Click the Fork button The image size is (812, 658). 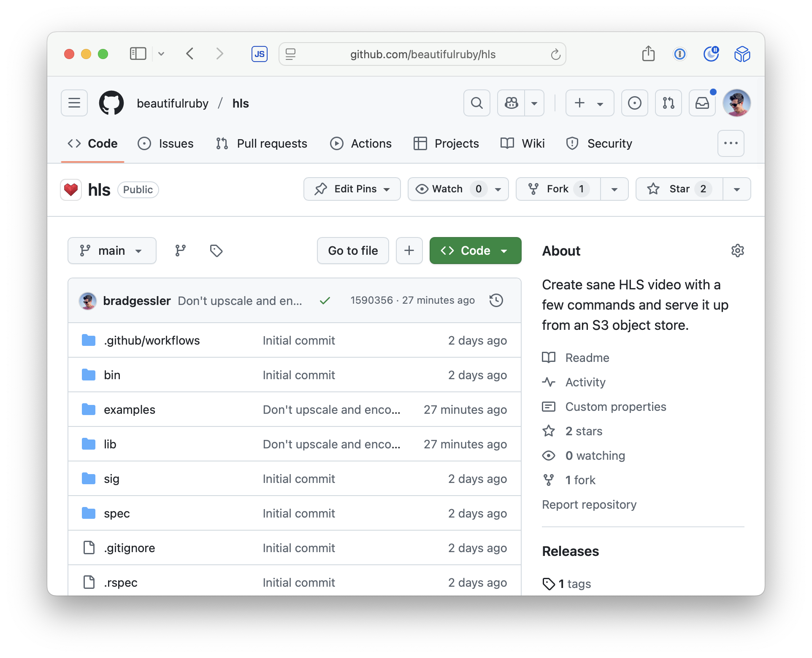tap(558, 189)
